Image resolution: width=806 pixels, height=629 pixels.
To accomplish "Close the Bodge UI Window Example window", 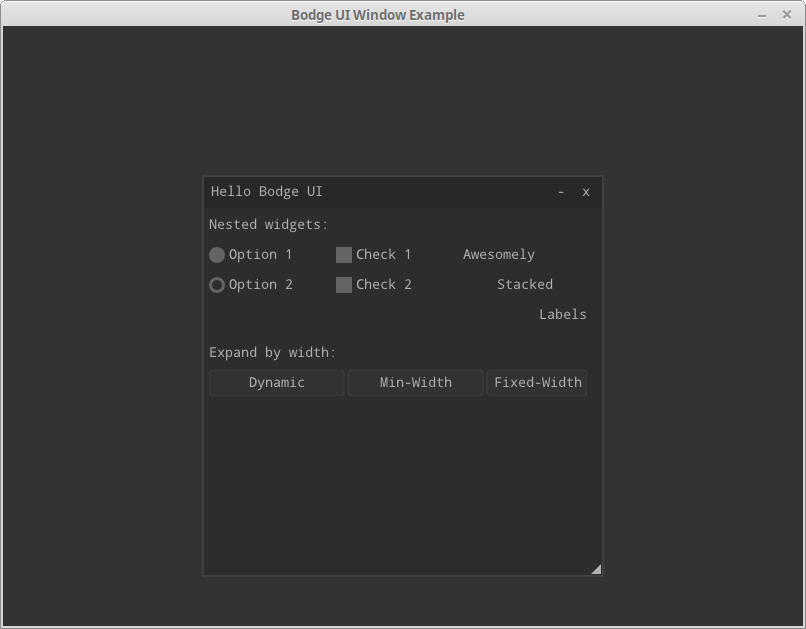I will (786, 14).
